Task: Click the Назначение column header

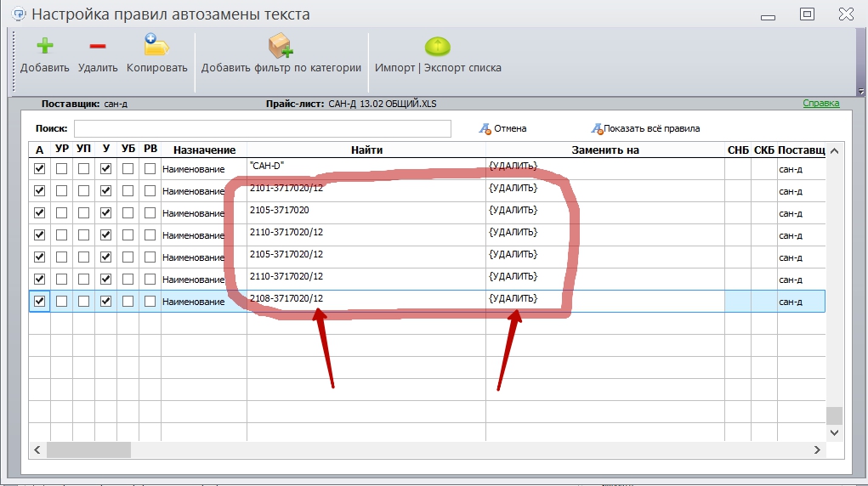Action: pyautogui.click(x=204, y=150)
